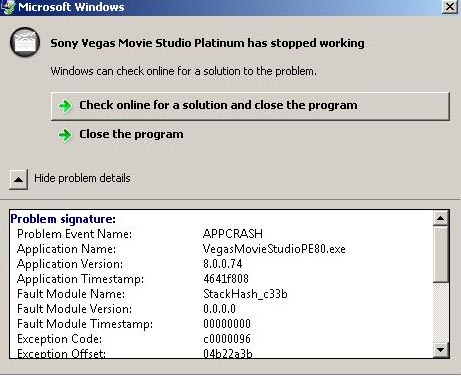This screenshot has height=376, width=461.
Task: Click the Problem signature heading
Action: pyautogui.click(x=63, y=219)
